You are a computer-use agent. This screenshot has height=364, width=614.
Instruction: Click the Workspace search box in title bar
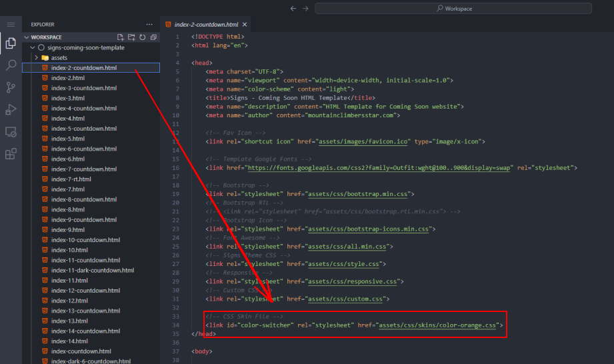coord(453,8)
